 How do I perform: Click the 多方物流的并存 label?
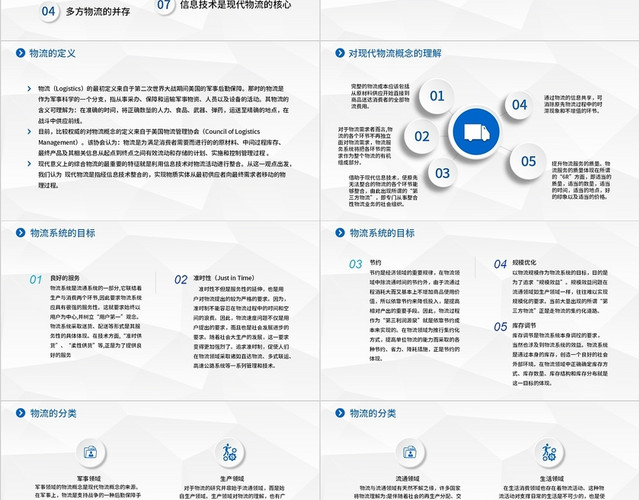pyautogui.click(x=98, y=11)
